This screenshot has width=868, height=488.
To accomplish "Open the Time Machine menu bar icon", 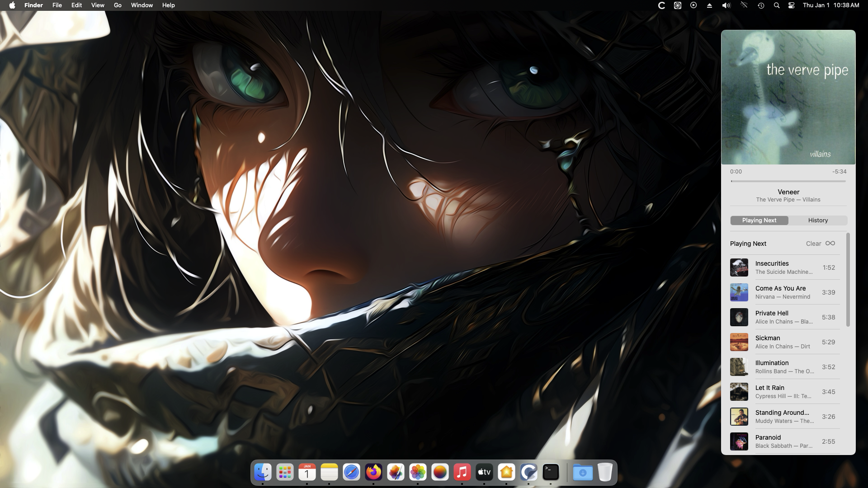I will tap(761, 5).
